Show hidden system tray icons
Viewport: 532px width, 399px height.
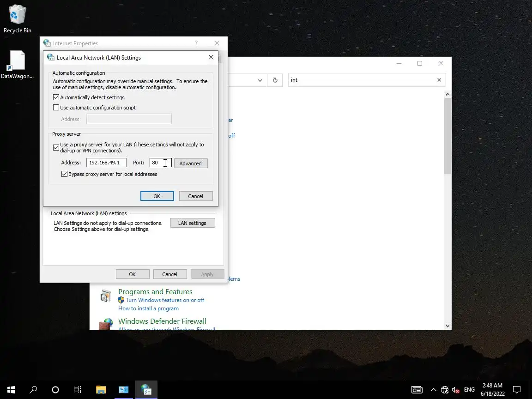[433, 390]
